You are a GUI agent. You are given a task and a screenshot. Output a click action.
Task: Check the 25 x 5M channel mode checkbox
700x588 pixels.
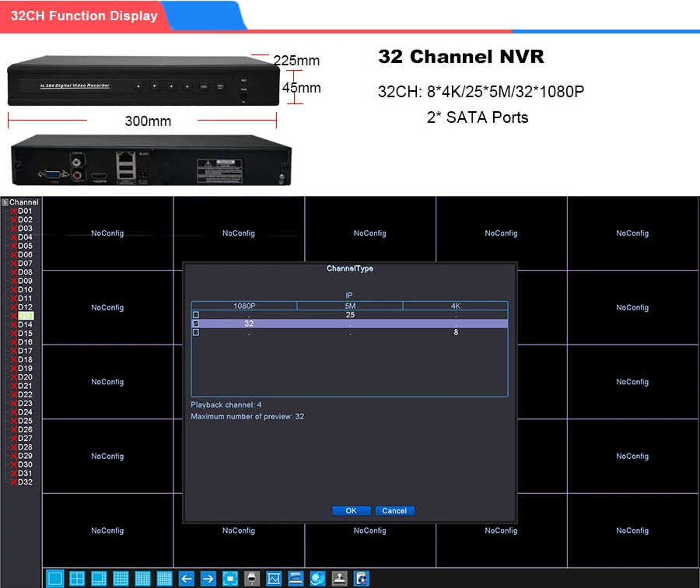(195, 315)
